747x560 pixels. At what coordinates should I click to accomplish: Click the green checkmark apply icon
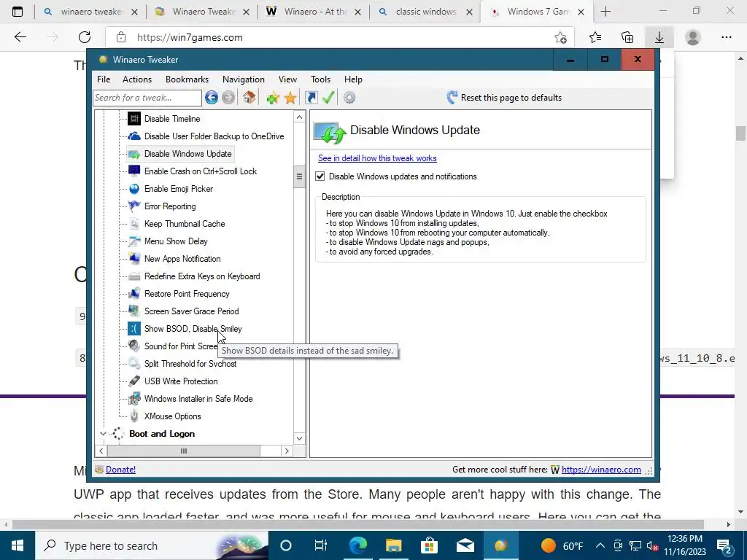coord(328,98)
